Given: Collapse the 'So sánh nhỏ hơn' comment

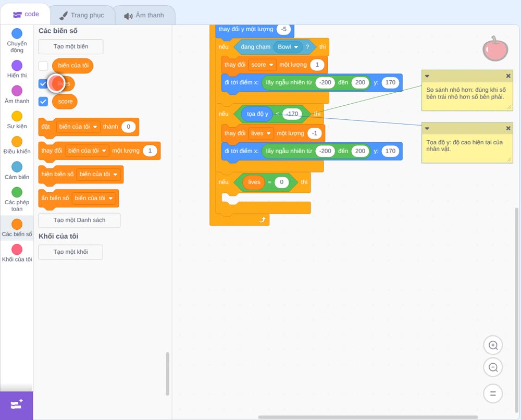Looking at the screenshot, I should tap(427, 76).
